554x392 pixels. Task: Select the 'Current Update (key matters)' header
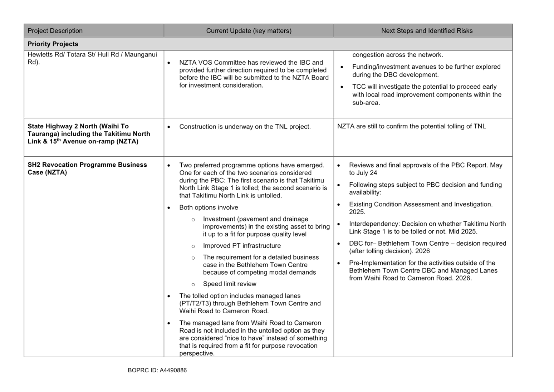point(249,31)
